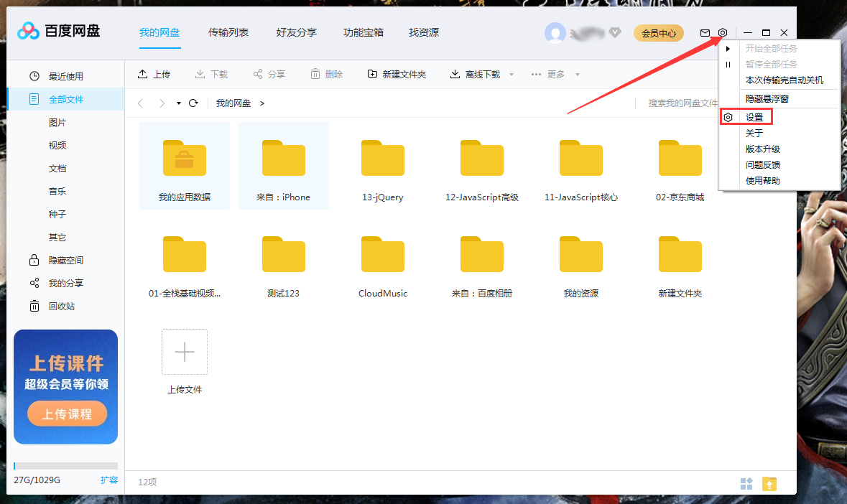Click the 新建文件夹 (New Folder) icon
Screen dimensions: 847x504
pyautogui.click(x=373, y=73)
